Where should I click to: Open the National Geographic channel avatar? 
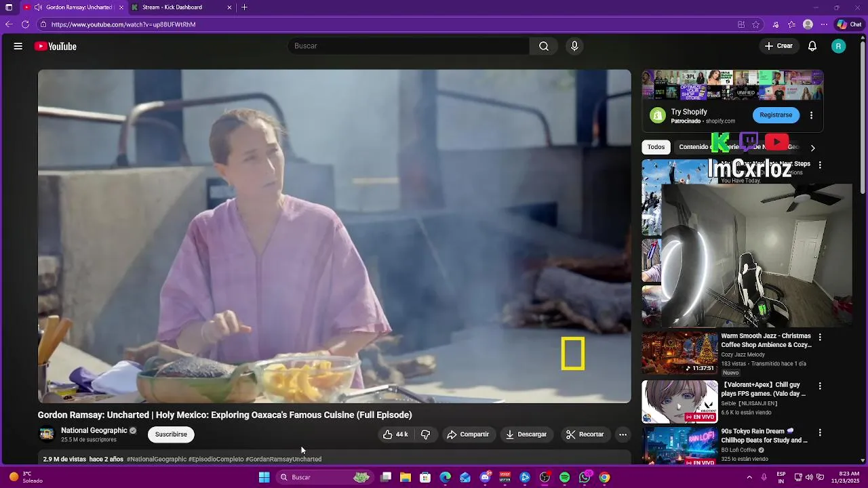pos(47,434)
